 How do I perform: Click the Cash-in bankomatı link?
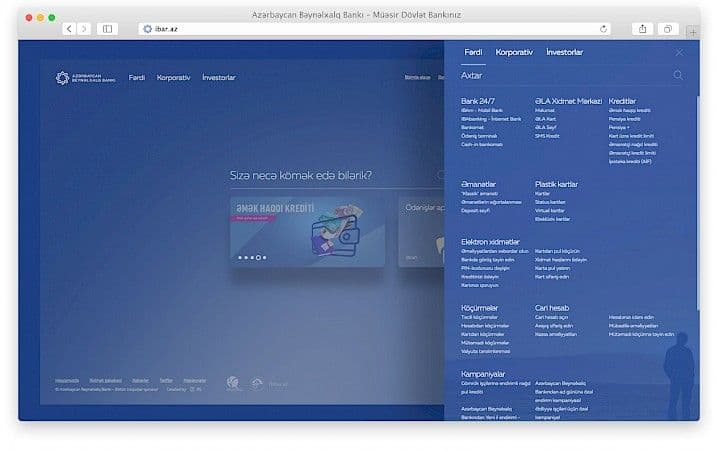pyautogui.click(x=482, y=145)
